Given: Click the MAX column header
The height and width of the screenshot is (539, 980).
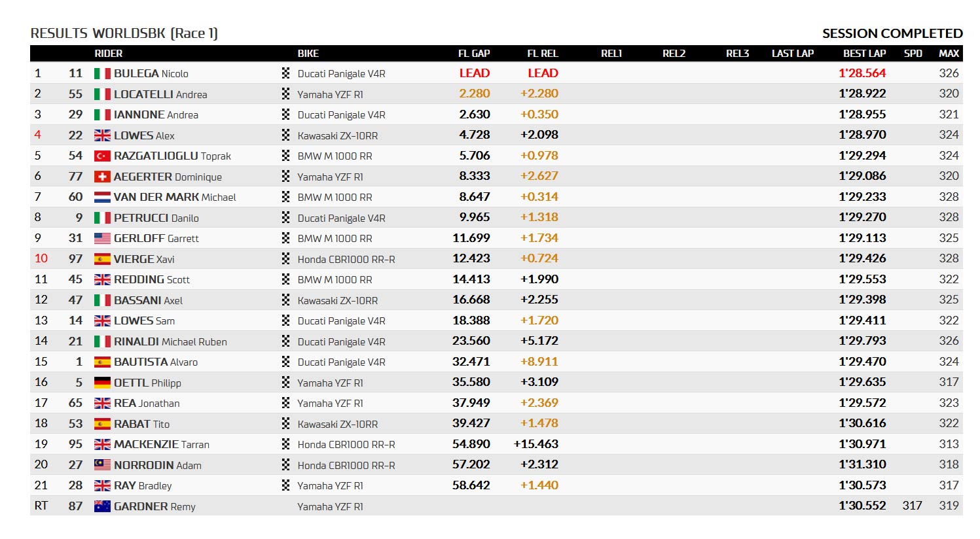Looking at the screenshot, I should coord(949,54).
